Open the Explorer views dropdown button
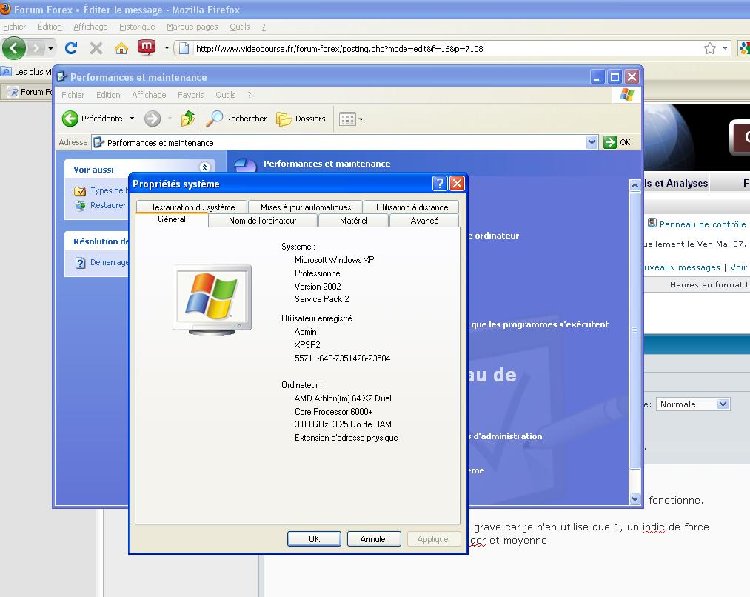 (x=349, y=119)
